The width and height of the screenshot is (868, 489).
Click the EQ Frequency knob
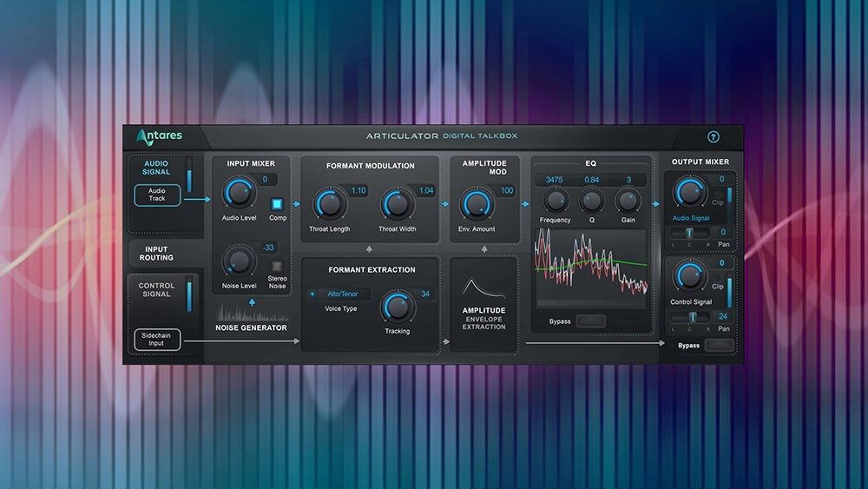[555, 202]
